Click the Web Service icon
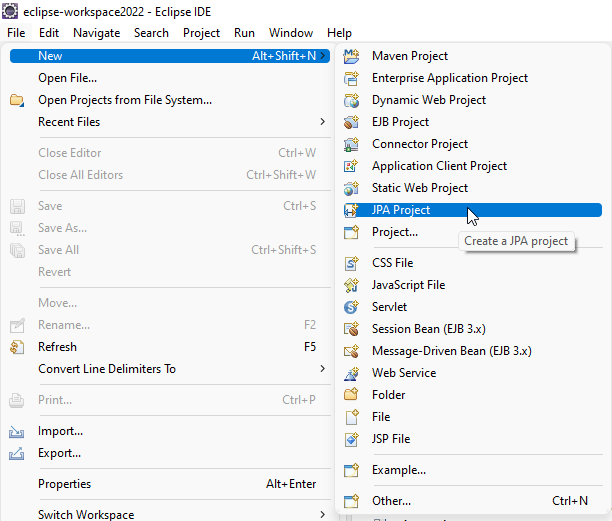The height and width of the screenshot is (521, 612). tap(351, 373)
